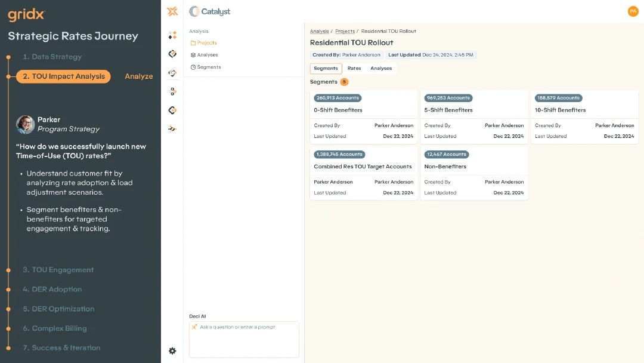This screenshot has height=363, width=644.
Task: Click the 260,913 Accounts badge
Action: click(x=338, y=98)
